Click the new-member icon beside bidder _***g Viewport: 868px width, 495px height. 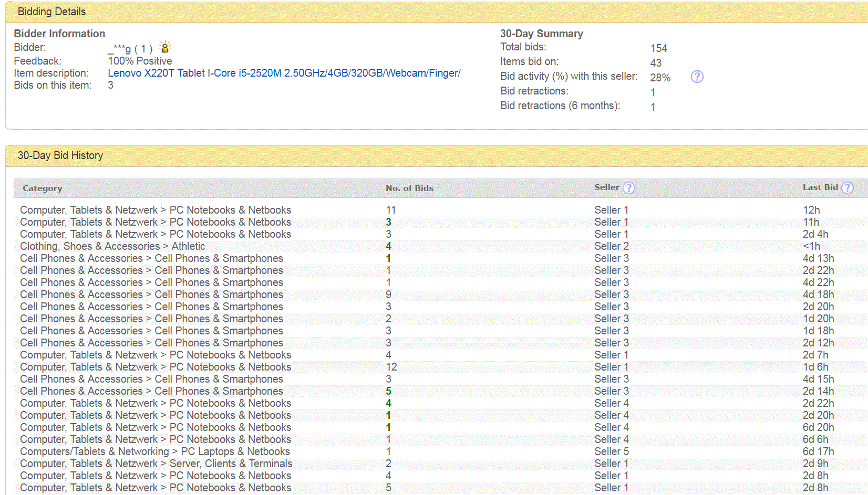165,47
